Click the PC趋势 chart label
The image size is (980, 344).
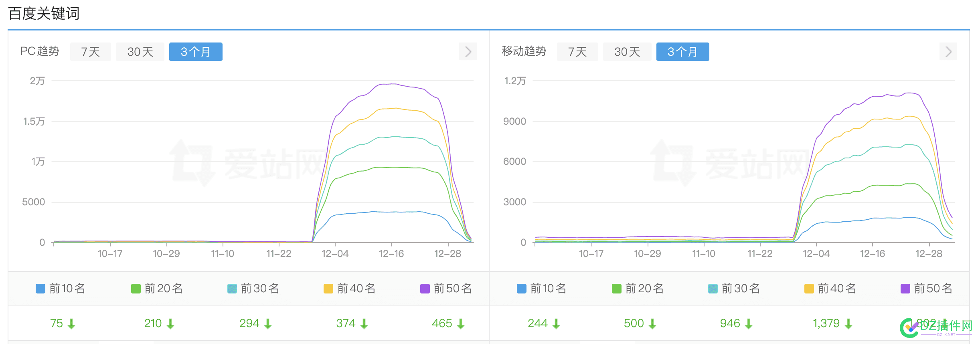point(40,51)
